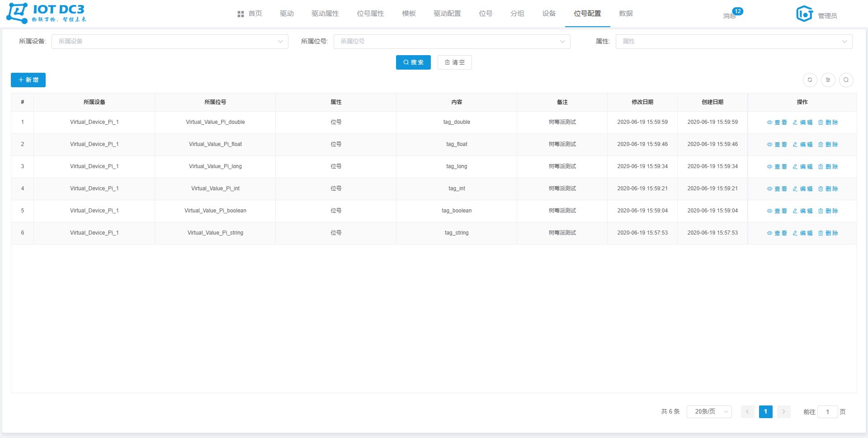View the tag_double row
This screenshot has width=868, height=438.
777,122
